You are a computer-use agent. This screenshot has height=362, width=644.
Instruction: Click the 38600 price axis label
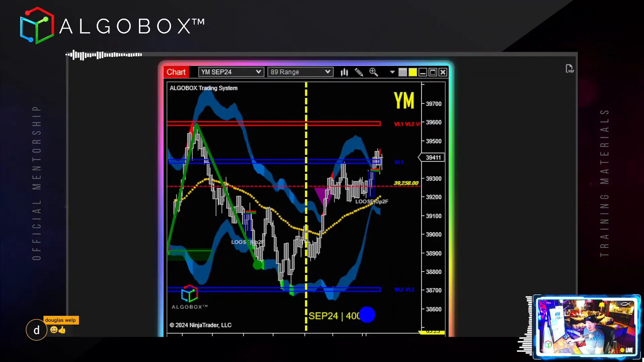(x=434, y=309)
